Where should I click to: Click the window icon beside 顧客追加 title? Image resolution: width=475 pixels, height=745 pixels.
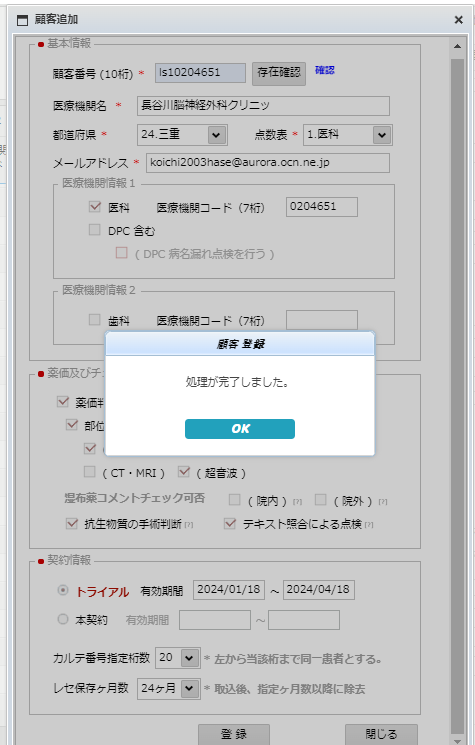point(22,20)
